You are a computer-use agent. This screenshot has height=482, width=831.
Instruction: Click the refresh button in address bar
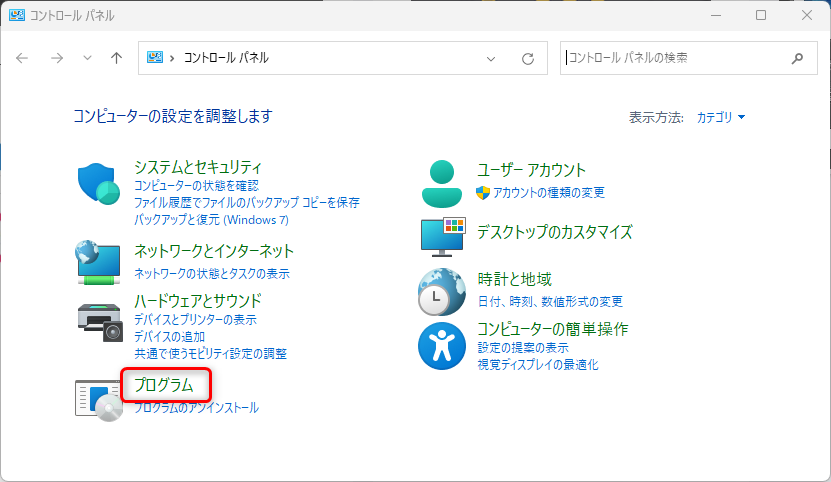click(528, 59)
